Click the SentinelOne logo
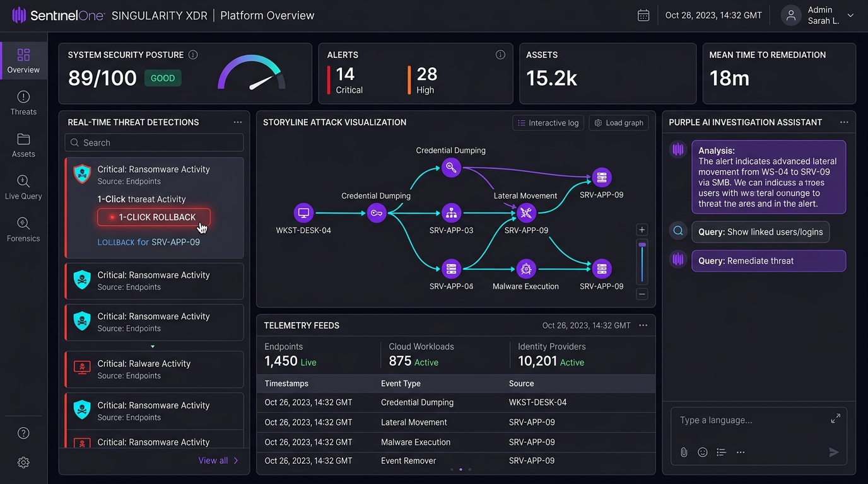 pos(58,15)
